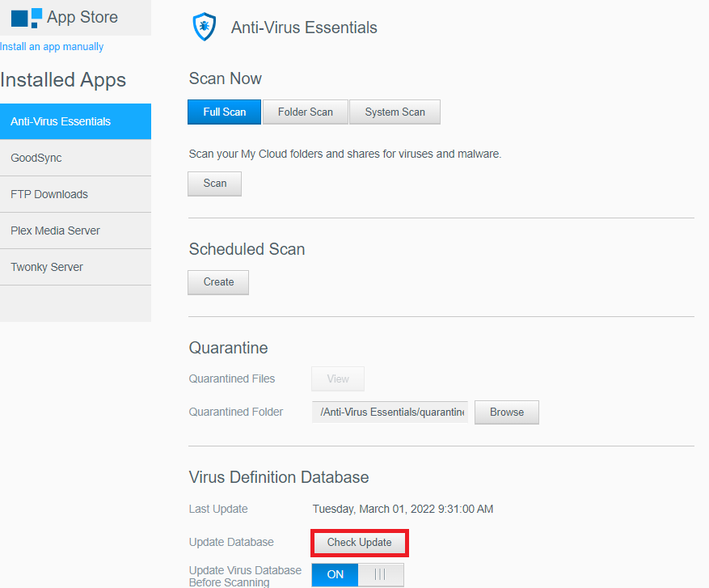The height and width of the screenshot is (588, 709).
Task: View the quarantined files
Action: (337, 379)
